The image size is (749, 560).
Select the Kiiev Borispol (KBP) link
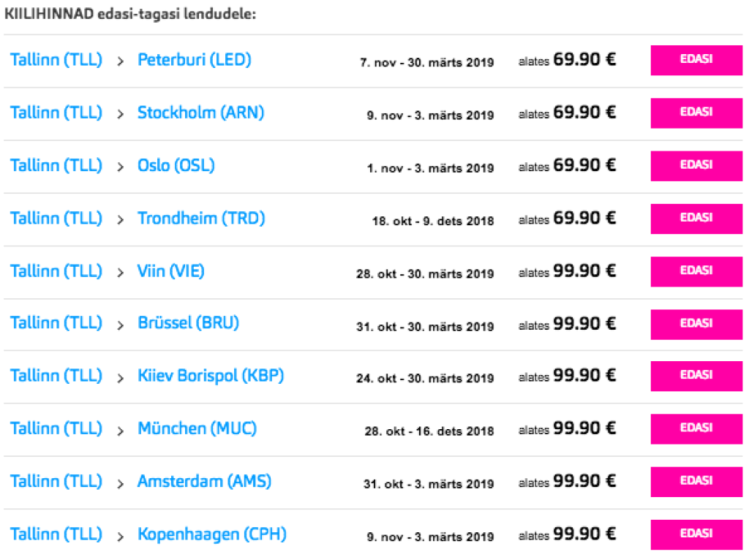211,376
